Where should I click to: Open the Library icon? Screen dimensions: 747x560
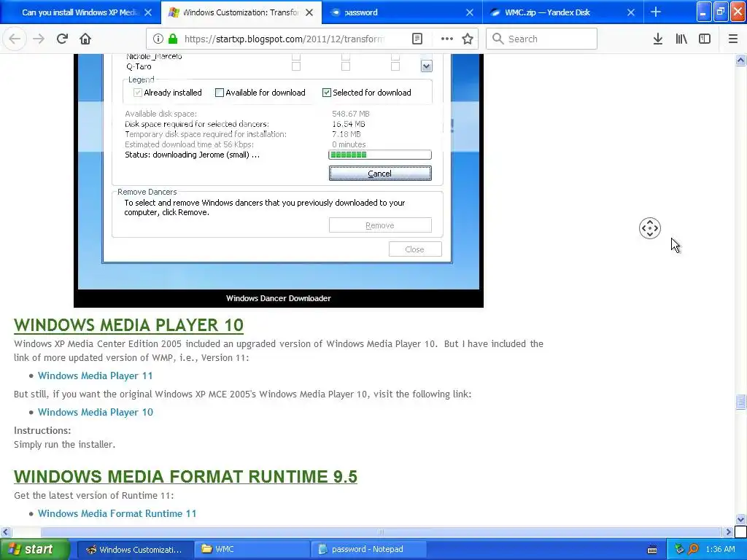pyautogui.click(x=681, y=39)
